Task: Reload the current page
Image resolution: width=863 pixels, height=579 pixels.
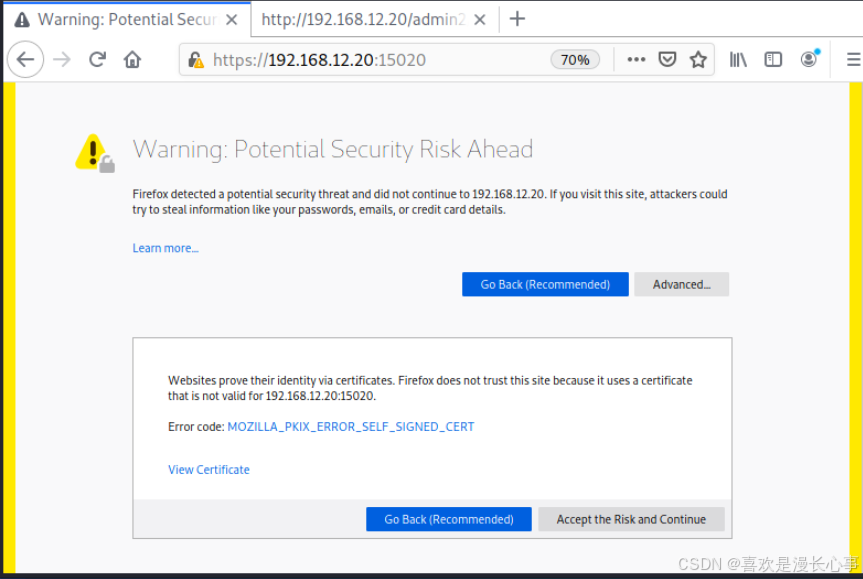Action: [x=97, y=59]
